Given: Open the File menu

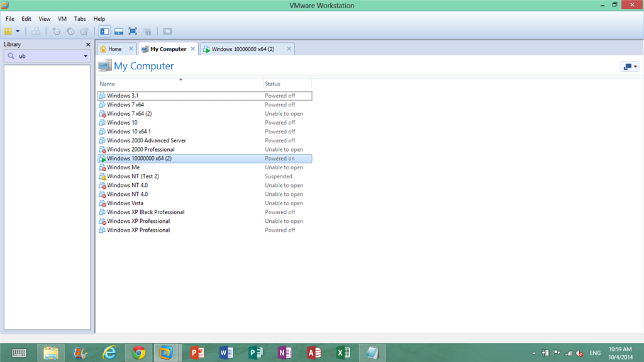Looking at the screenshot, I should tap(10, 19).
